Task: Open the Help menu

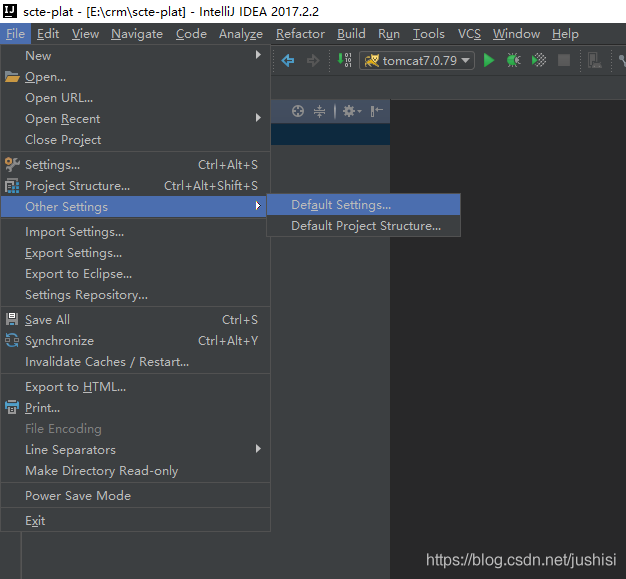Action: click(x=565, y=34)
